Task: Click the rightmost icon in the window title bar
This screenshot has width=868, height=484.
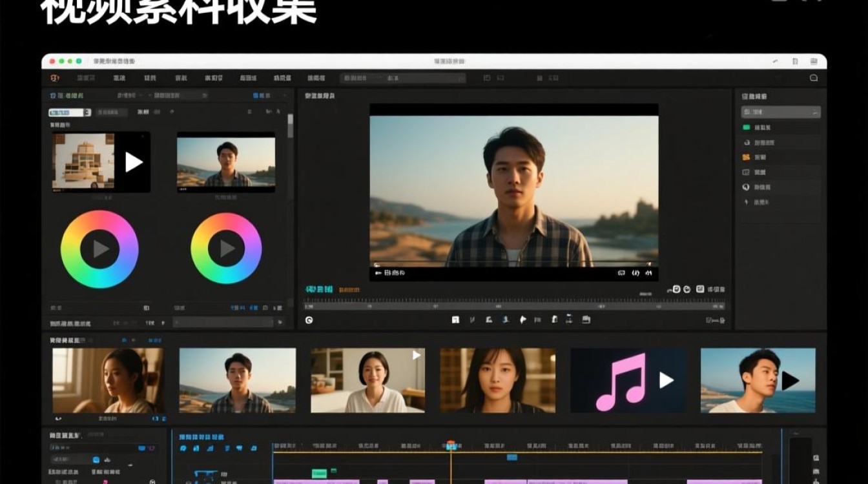Action: [814, 61]
